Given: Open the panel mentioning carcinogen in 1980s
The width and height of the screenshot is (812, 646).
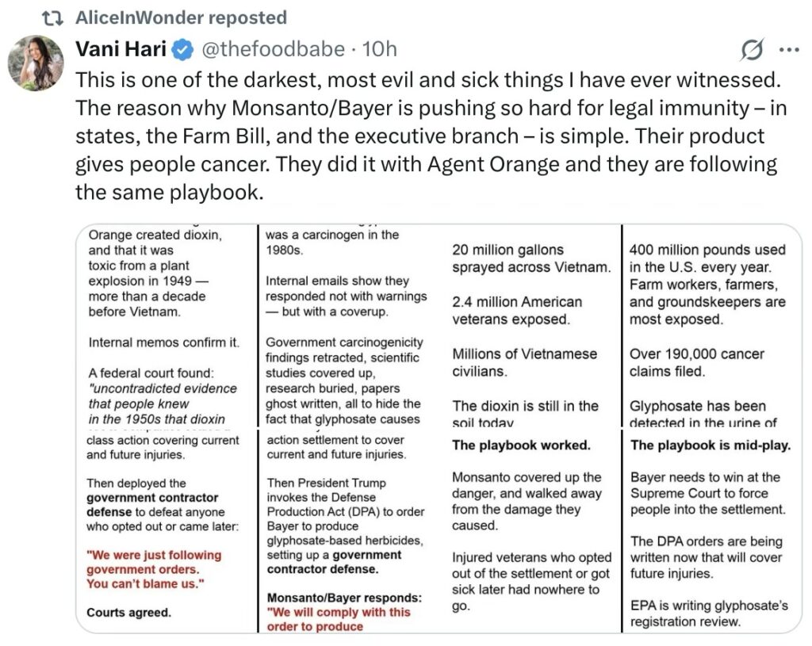Looking at the screenshot, I should (347, 325).
